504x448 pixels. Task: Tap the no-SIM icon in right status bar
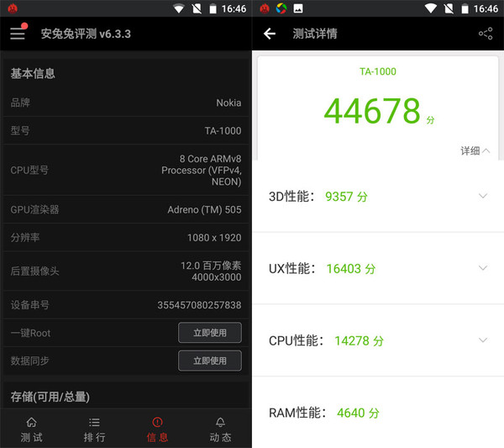[449, 8]
